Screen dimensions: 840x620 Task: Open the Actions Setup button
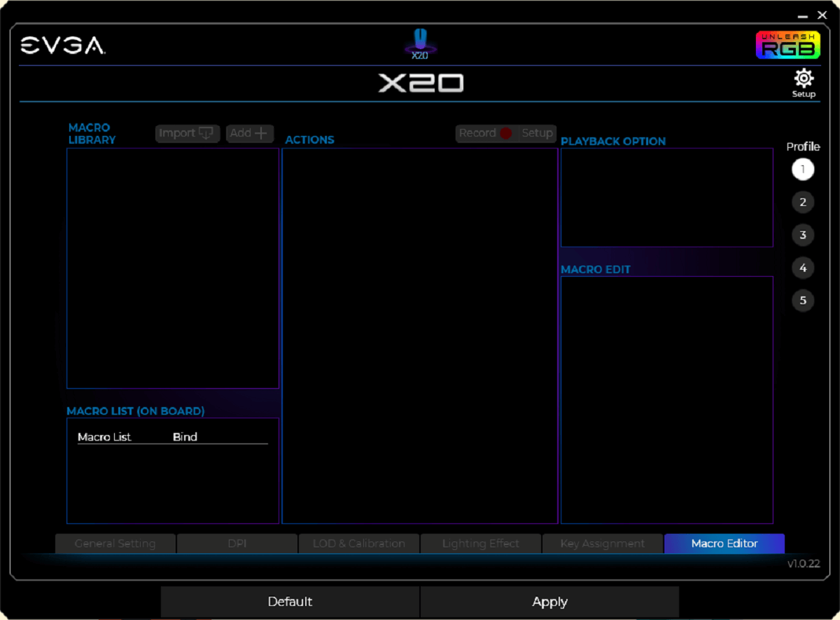tap(537, 133)
